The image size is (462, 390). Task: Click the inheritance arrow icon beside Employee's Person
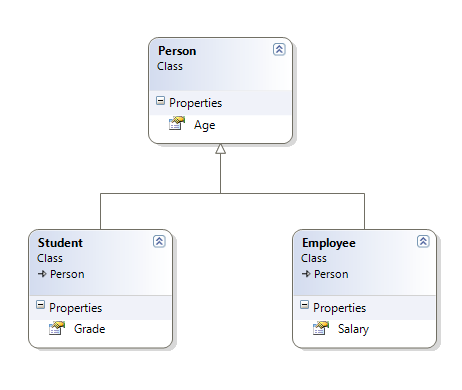306,274
